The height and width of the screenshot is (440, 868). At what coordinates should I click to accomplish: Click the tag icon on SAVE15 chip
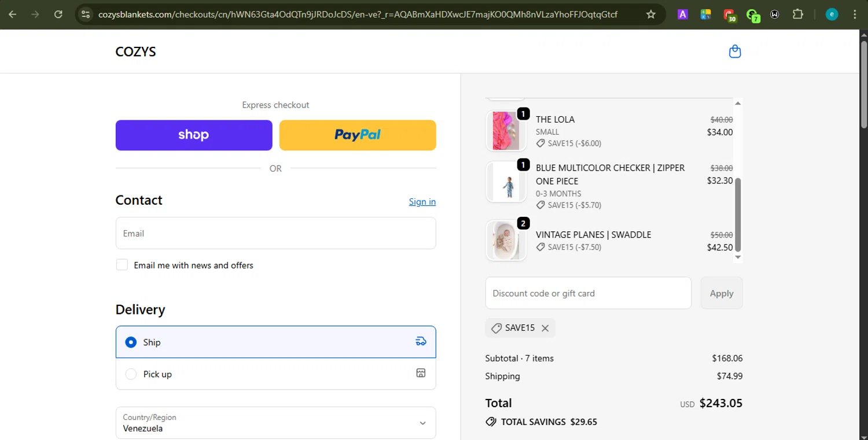(x=496, y=328)
